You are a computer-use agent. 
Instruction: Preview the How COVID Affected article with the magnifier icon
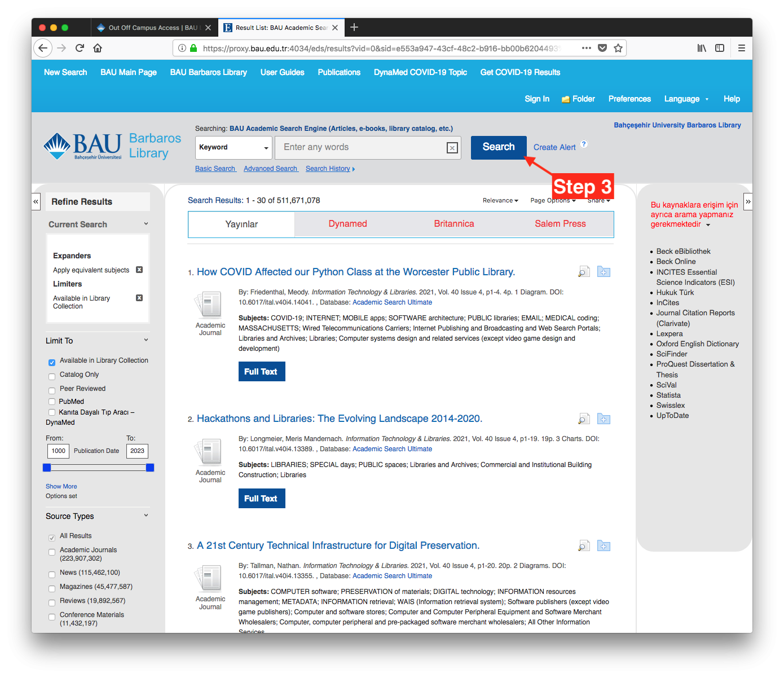(584, 272)
